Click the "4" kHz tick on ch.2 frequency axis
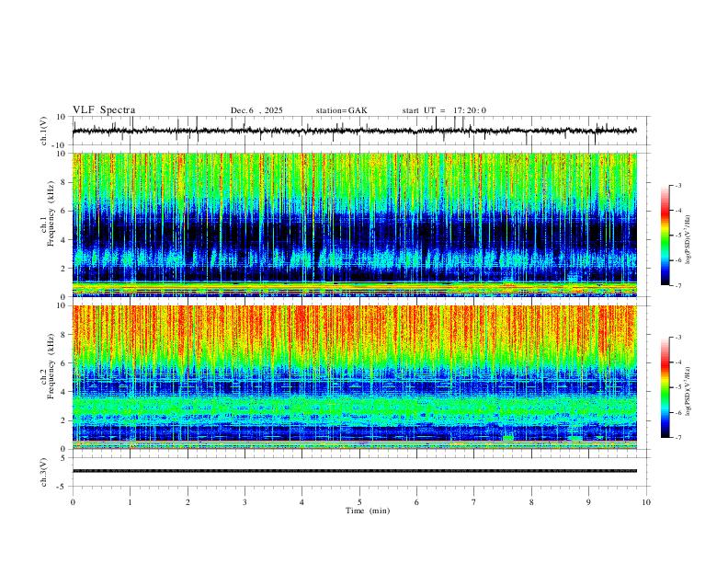Image resolution: width=728 pixels, height=563 pixels. point(64,392)
